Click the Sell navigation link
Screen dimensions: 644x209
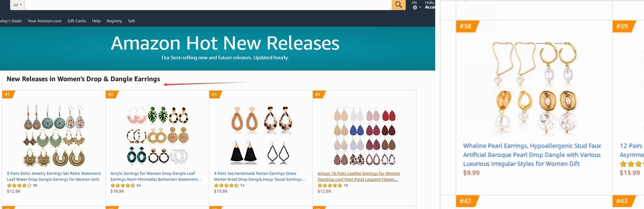(x=131, y=21)
